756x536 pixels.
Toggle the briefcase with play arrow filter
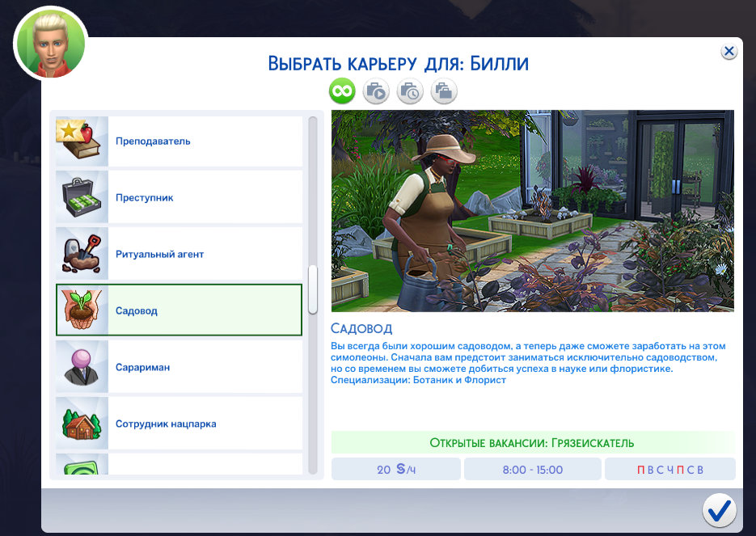click(376, 91)
